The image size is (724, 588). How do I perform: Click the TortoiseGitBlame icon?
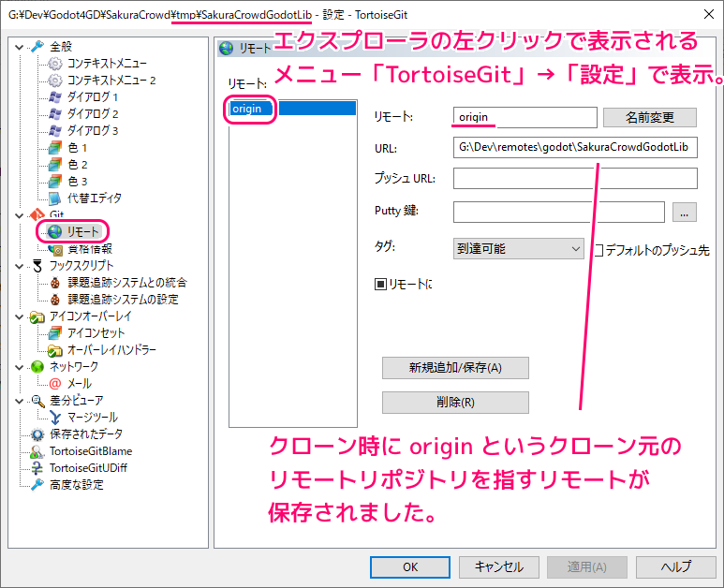click(x=37, y=450)
